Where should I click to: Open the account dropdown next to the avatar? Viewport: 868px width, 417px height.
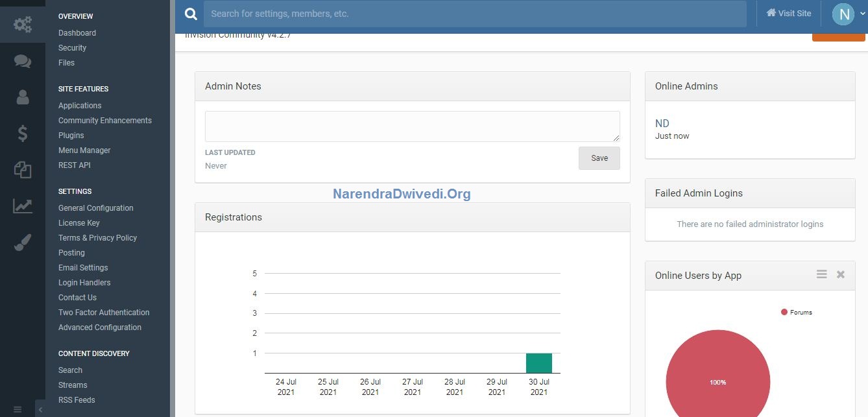click(862, 13)
